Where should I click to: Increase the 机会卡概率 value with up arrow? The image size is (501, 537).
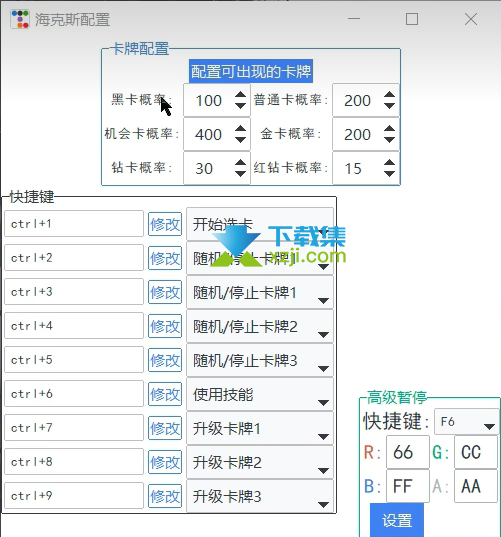[x=240, y=129]
